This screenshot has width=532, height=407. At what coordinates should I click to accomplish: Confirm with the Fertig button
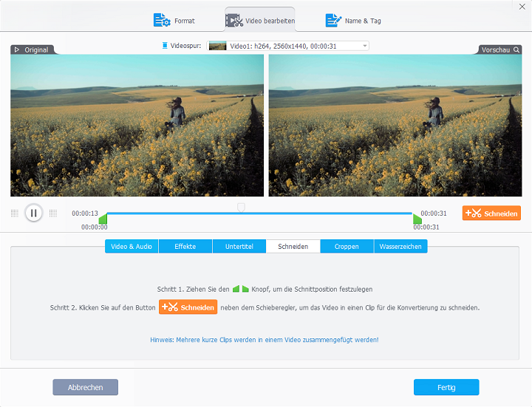click(446, 387)
